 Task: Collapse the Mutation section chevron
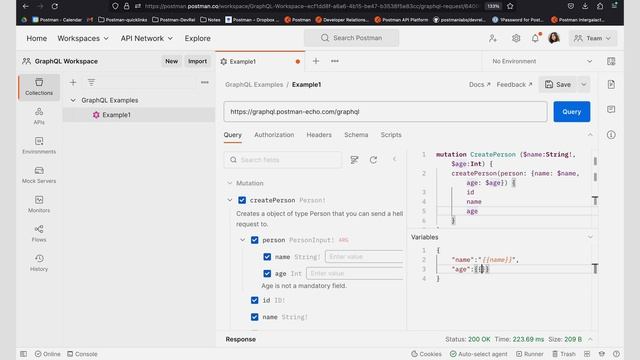pyautogui.click(x=230, y=183)
